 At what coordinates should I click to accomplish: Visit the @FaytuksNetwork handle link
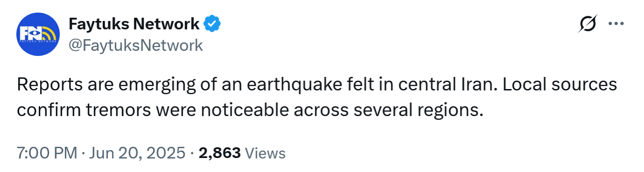pos(136,45)
